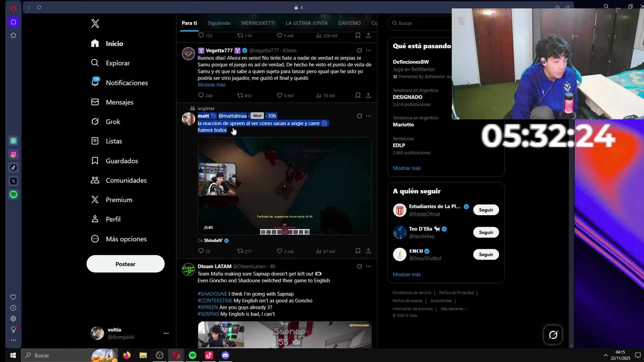Open Instagram panel in Opera sidebar
This screenshot has height=362, width=644.
(13, 154)
